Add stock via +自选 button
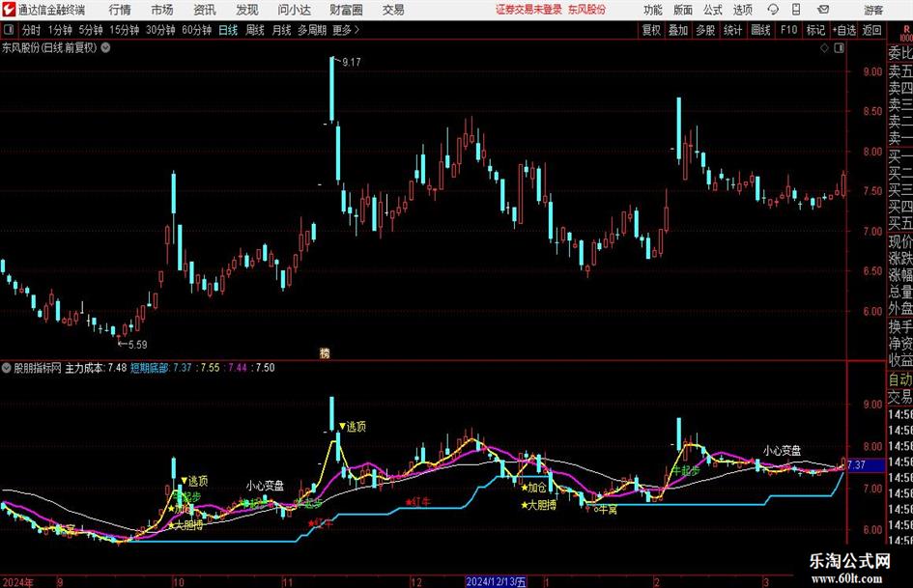The image size is (913, 588). tap(843, 30)
